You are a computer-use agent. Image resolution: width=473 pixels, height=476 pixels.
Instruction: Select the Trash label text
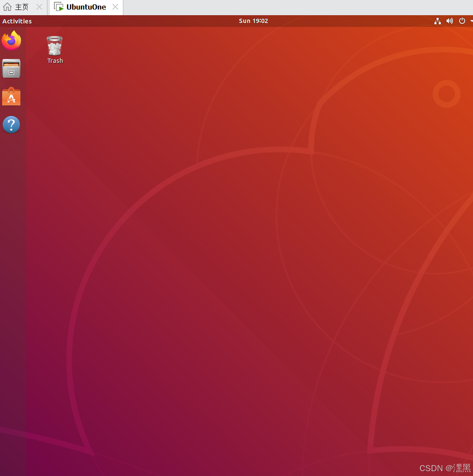click(54, 61)
